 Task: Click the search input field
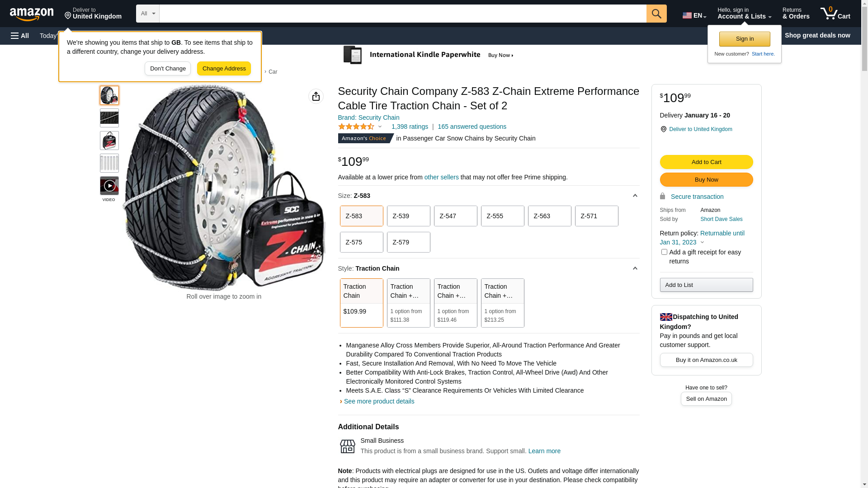click(x=402, y=14)
